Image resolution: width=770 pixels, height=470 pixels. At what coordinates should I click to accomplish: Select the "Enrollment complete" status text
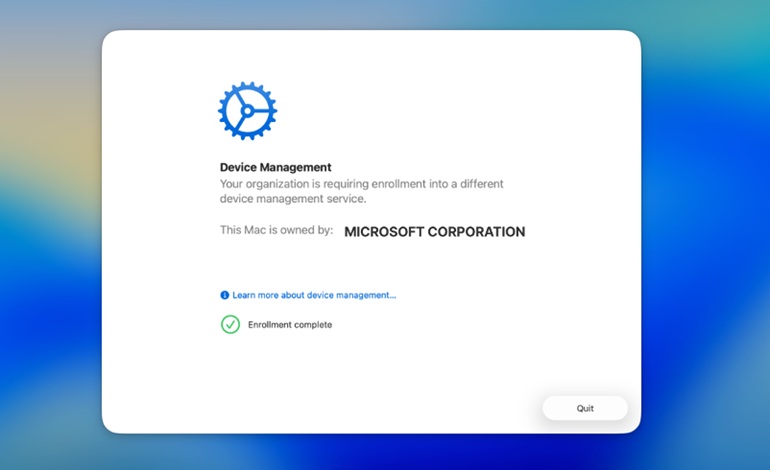coord(290,325)
